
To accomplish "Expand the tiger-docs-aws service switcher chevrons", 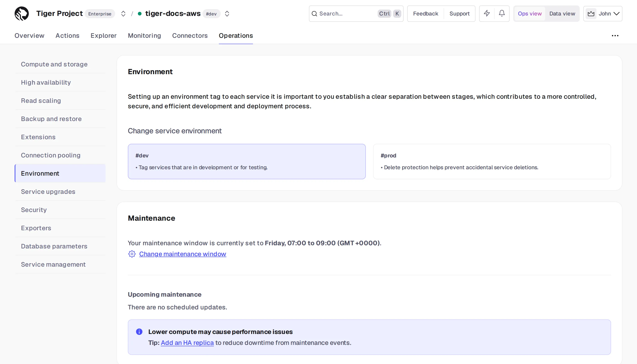I will pos(227,13).
